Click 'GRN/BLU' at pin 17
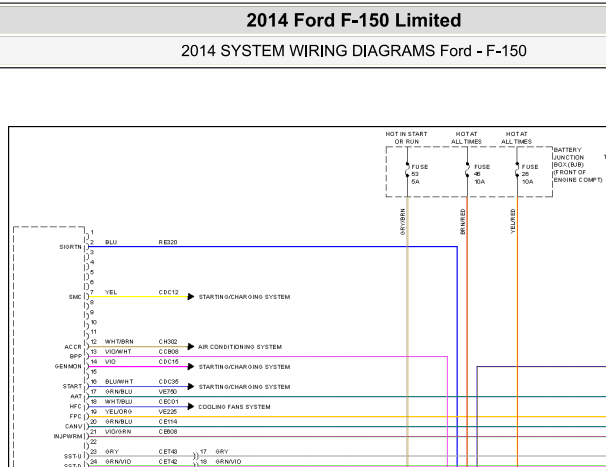 pos(119,392)
